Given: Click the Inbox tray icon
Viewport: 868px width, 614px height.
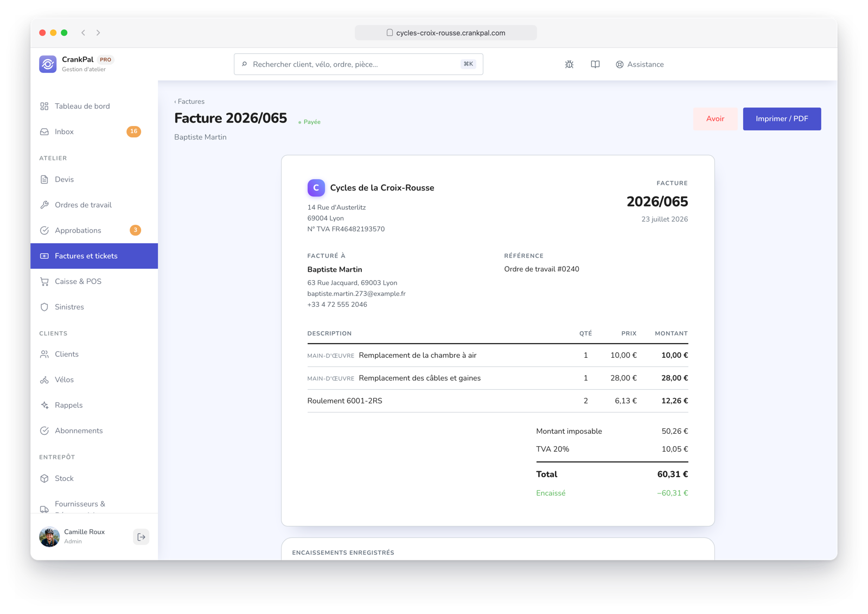Looking at the screenshot, I should click(x=44, y=131).
